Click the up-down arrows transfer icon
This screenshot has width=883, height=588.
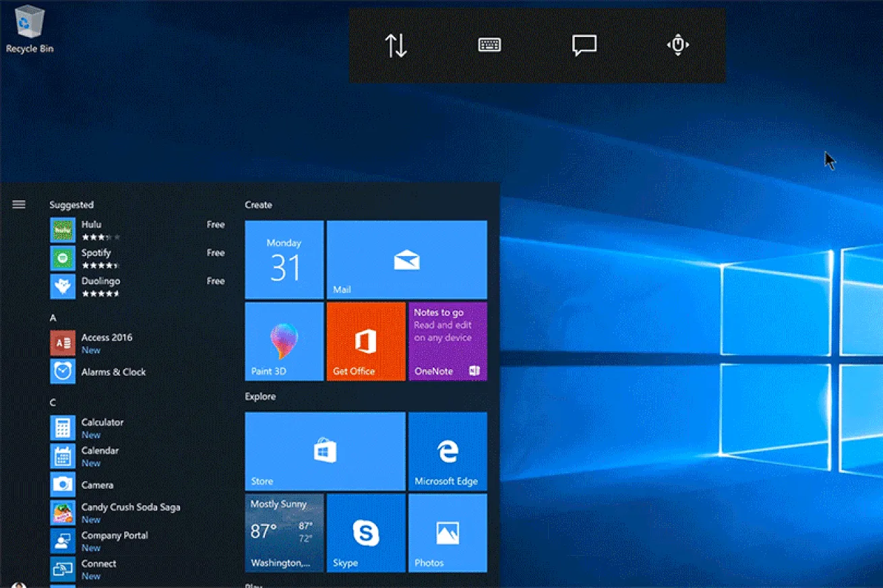click(396, 45)
